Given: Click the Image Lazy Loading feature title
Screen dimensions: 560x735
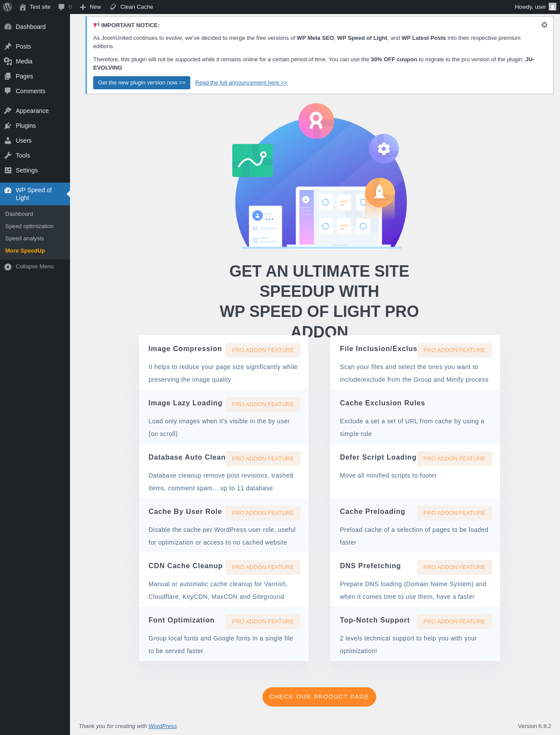Looking at the screenshot, I should (x=185, y=403).
